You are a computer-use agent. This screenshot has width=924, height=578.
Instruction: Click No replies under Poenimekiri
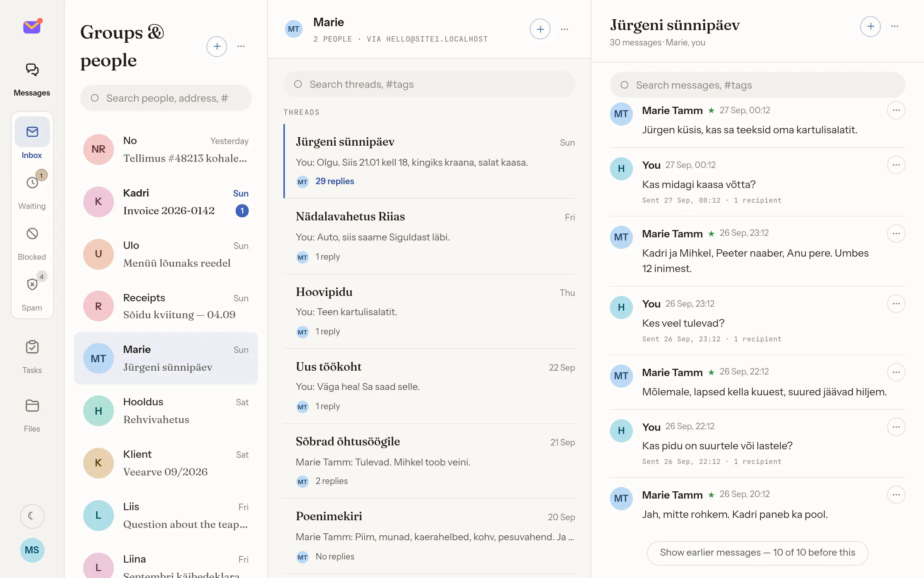point(335,556)
